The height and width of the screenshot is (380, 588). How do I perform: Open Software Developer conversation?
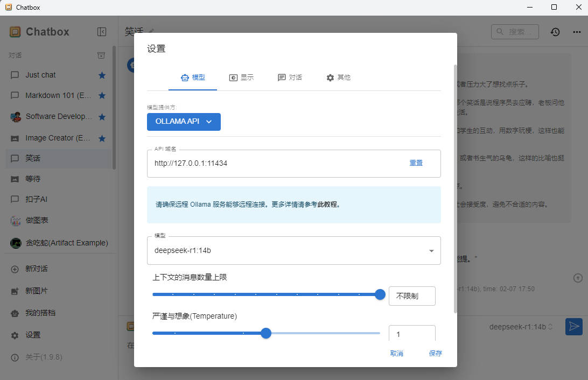[58, 117]
